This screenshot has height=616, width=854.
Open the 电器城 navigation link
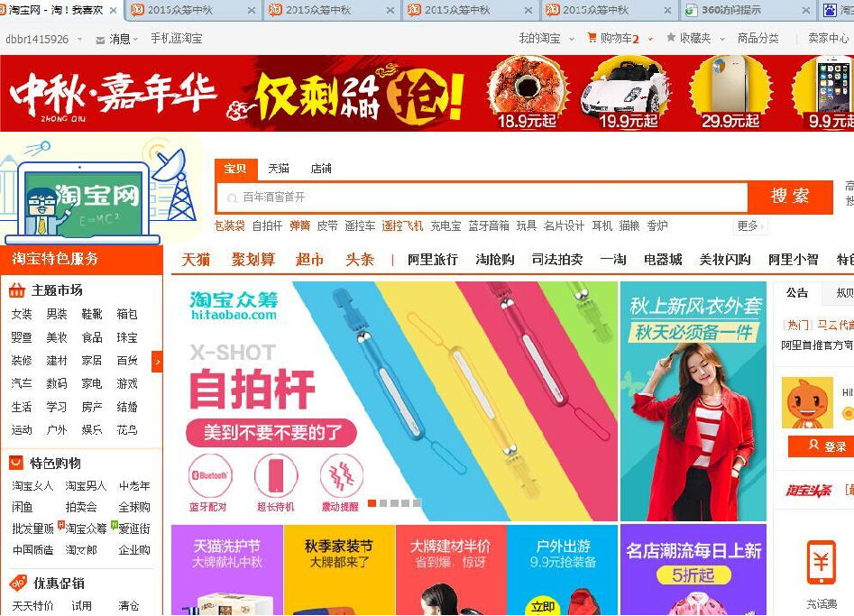click(x=663, y=260)
